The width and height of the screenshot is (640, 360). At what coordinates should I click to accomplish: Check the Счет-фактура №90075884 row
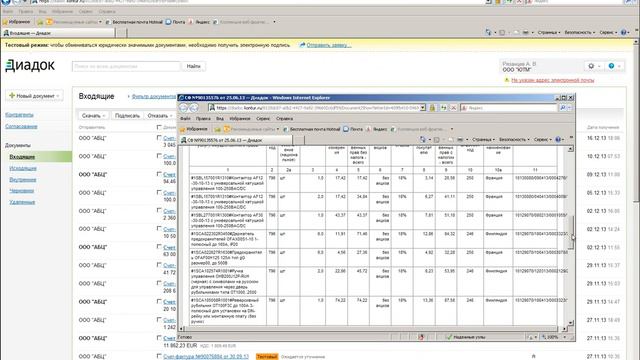(159, 356)
